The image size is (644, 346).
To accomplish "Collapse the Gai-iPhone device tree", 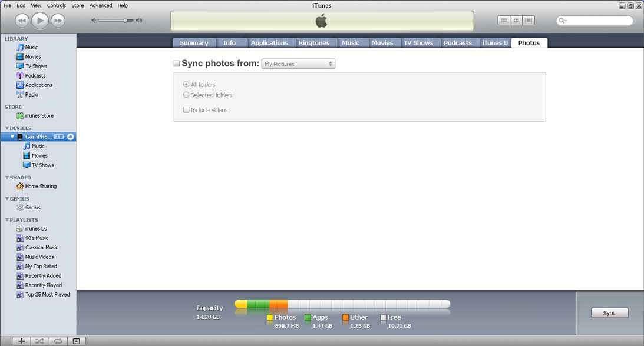I will coord(12,137).
